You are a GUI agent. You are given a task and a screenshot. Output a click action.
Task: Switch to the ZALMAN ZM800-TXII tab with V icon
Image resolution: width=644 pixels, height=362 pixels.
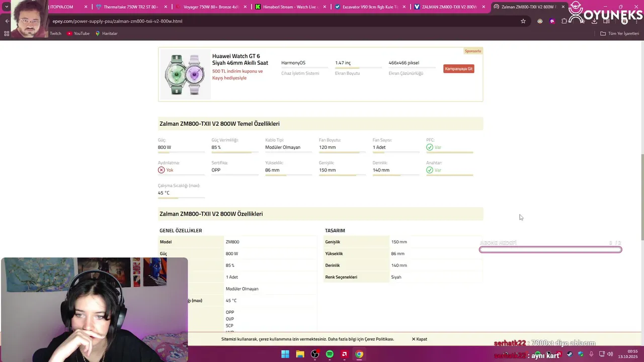[x=449, y=7]
